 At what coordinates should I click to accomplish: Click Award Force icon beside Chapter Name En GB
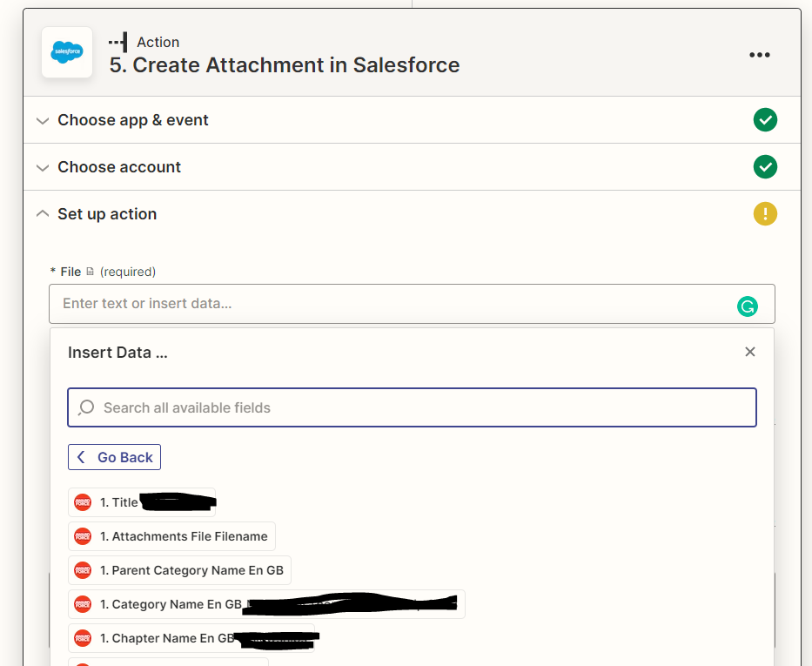[83, 638]
